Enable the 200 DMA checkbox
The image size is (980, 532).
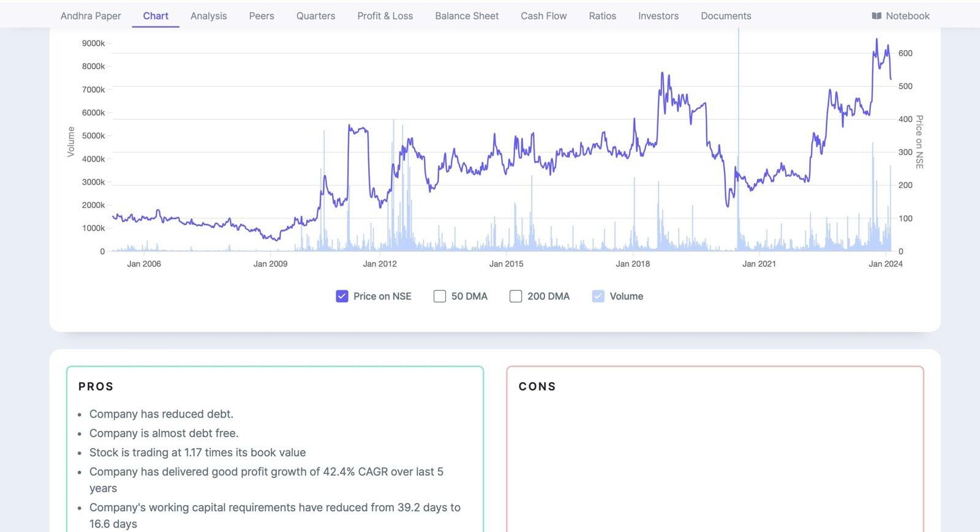click(x=516, y=296)
